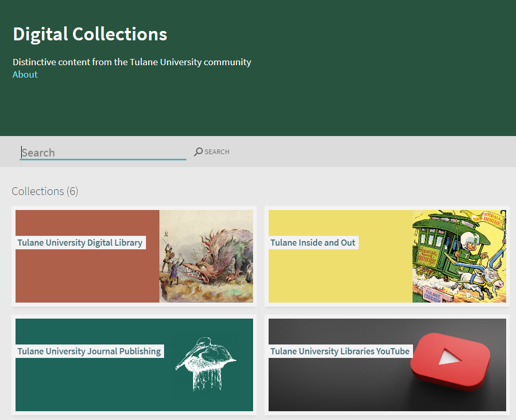The height and width of the screenshot is (420, 516).
Task: Focus the Search input field
Action: (102, 153)
